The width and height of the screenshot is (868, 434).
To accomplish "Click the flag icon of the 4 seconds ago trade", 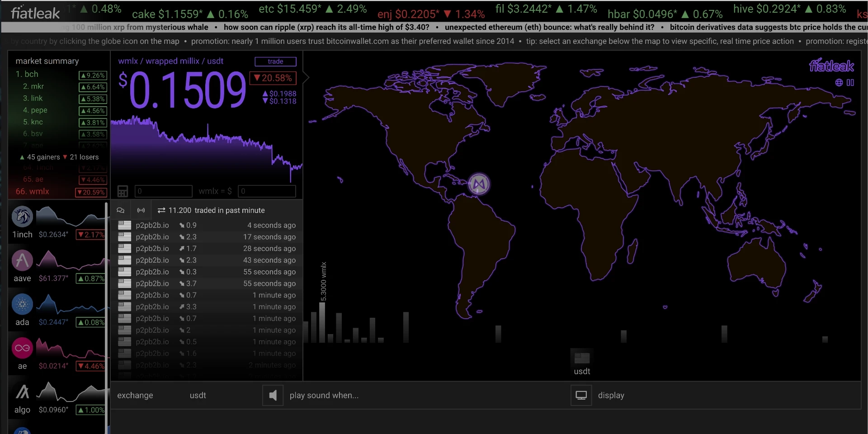I will point(124,225).
